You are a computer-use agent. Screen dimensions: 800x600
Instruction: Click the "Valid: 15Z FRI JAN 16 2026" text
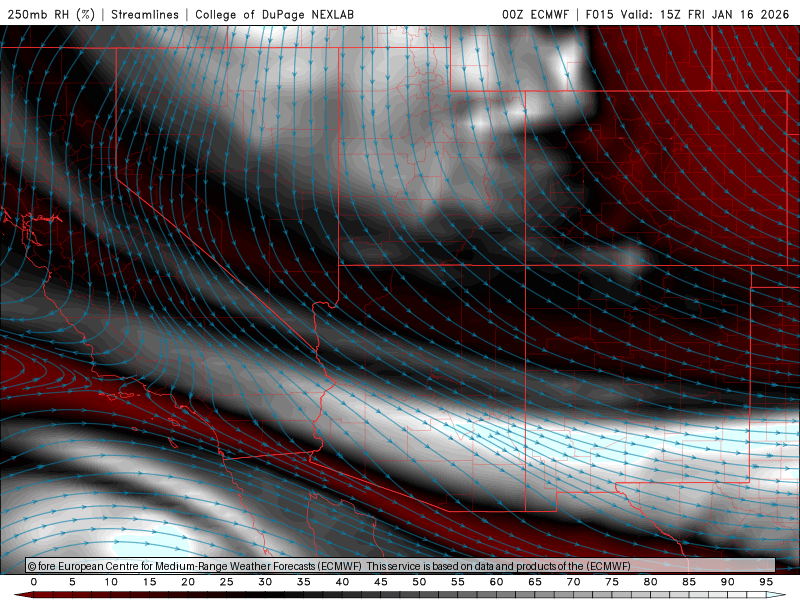click(x=705, y=14)
